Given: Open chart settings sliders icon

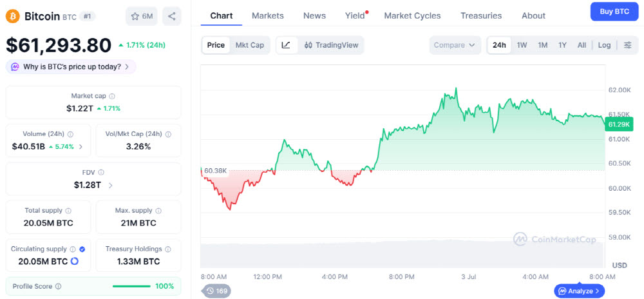Looking at the screenshot, I should 627,45.
